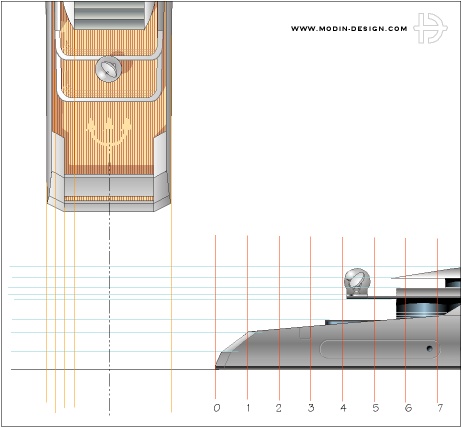Select station number 4 label
Screen dimensions: 462x427
343,408
